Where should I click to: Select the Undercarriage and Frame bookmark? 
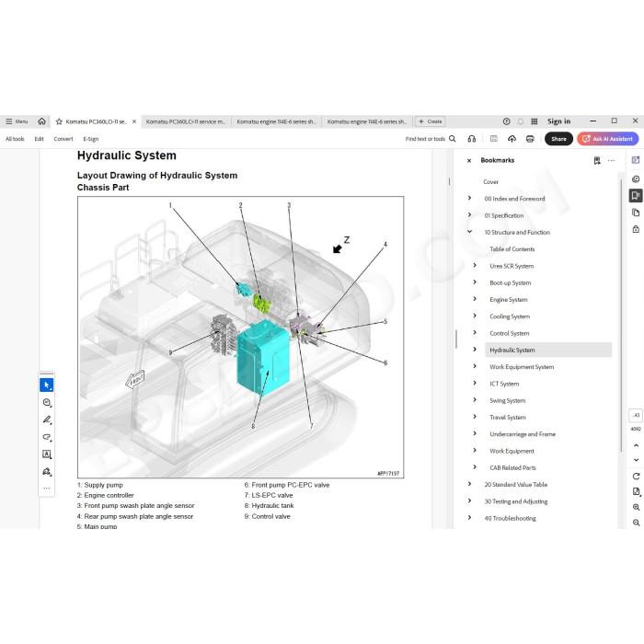point(523,434)
